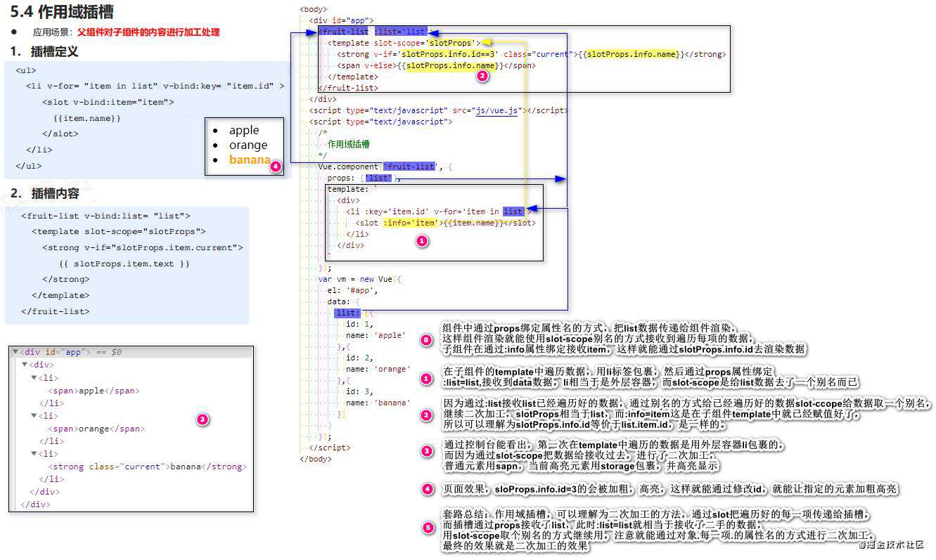Viewport: 936px width, 560px height.
Task: Click the <body> tag at top of code
Action: pyautogui.click(x=313, y=9)
